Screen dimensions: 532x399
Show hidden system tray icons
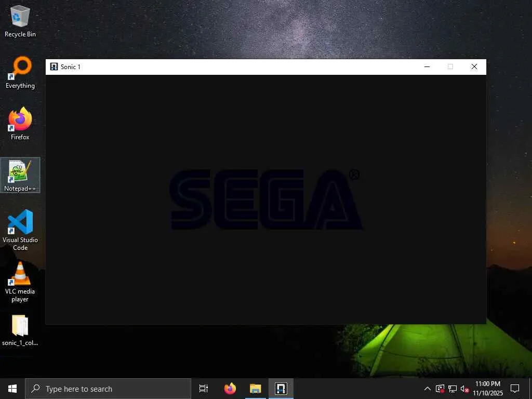click(x=428, y=389)
